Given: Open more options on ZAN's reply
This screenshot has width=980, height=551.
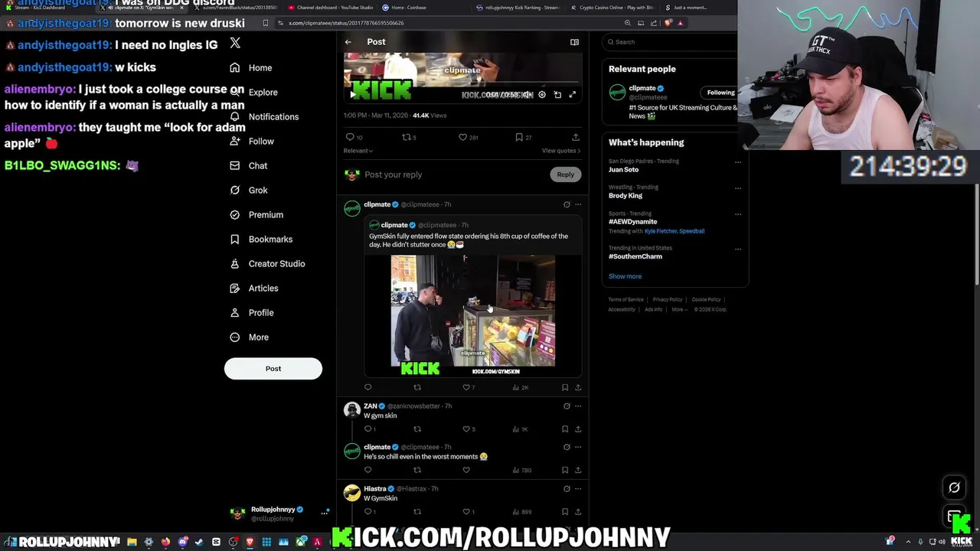Looking at the screenshot, I should click(578, 406).
